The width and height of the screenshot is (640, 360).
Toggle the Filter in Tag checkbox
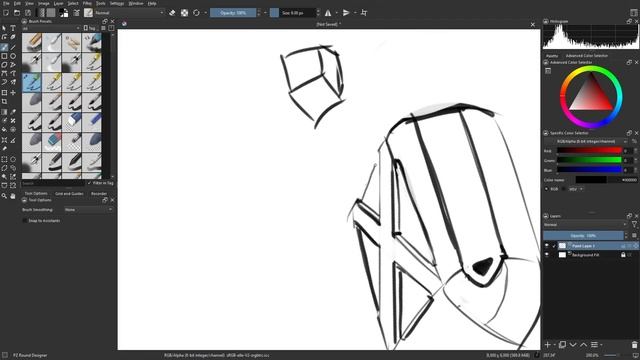pyautogui.click(x=89, y=183)
